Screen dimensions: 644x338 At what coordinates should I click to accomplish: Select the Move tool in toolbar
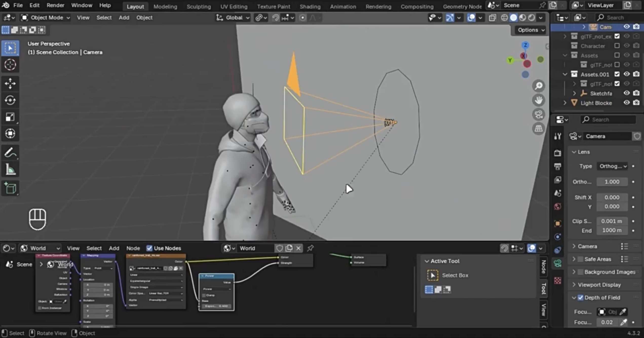click(x=10, y=83)
